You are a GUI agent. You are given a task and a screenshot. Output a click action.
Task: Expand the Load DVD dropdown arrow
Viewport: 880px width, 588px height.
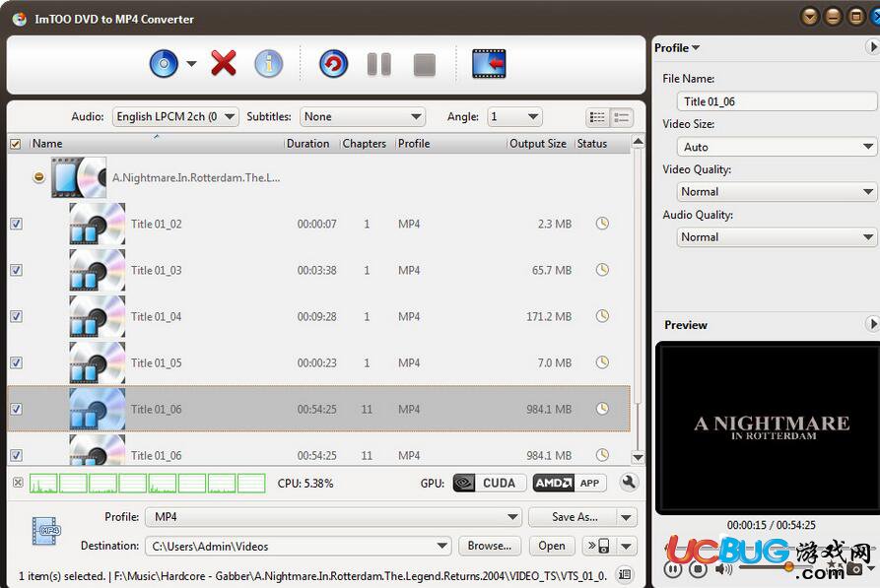point(191,63)
